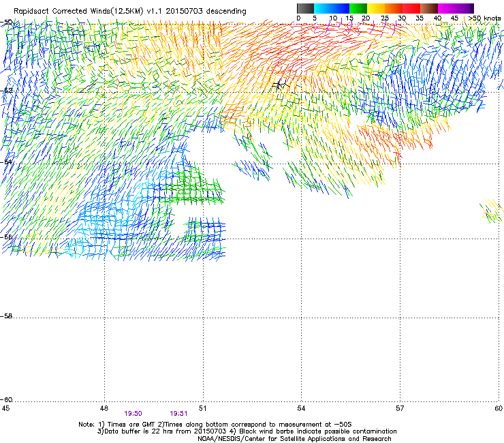Screen dimensions: 504x443
Task: Click the purple '19:50' time label
Action: pyautogui.click(x=133, y=414)
